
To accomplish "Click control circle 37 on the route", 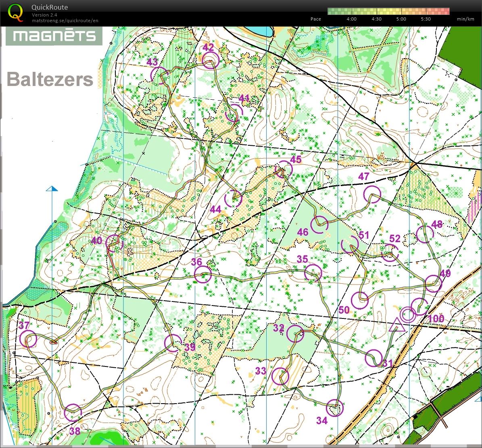I will [28, 339].
